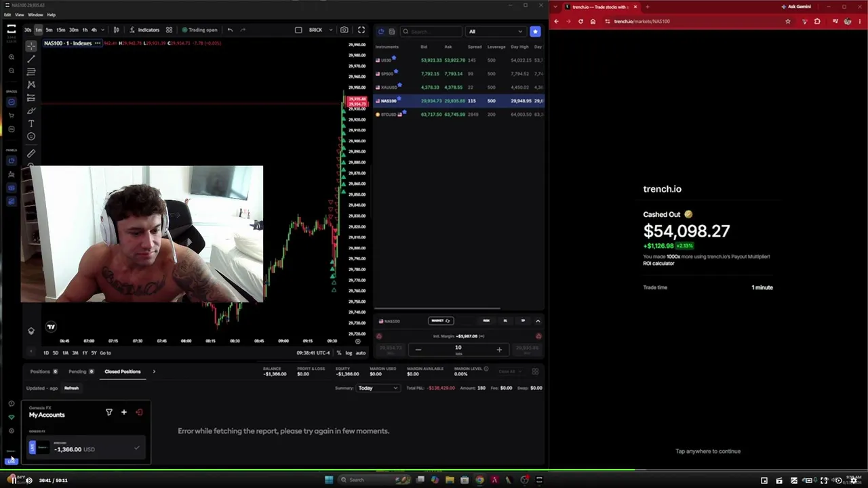Switch to the Closed Positions tab

pos(123,371)
